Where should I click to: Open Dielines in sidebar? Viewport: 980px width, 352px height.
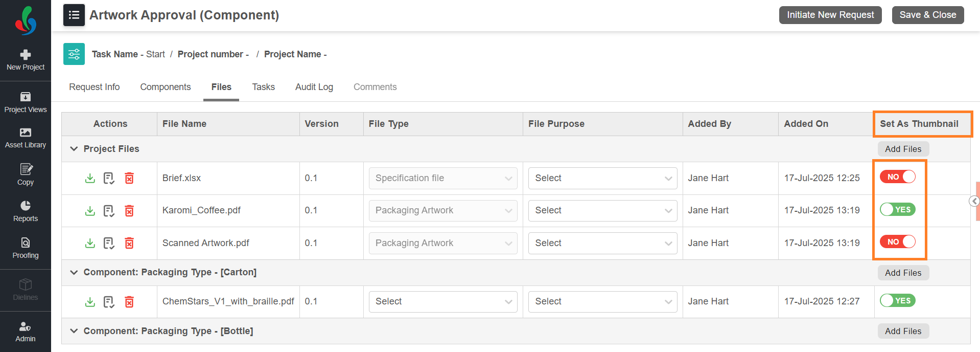(26, 290)
